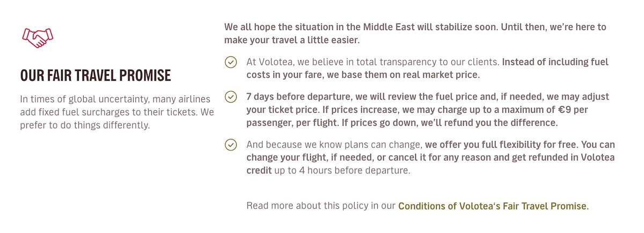The height and width of the screenshot is (233, 644).
Task: Click 'Read more about this policy in our'
Action: [320, 206]
